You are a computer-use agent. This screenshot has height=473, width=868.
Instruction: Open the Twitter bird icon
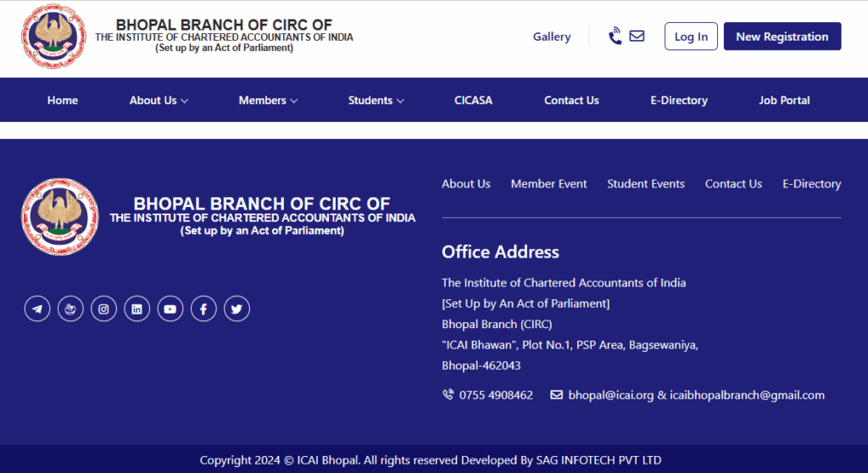[x=237, y=309]
